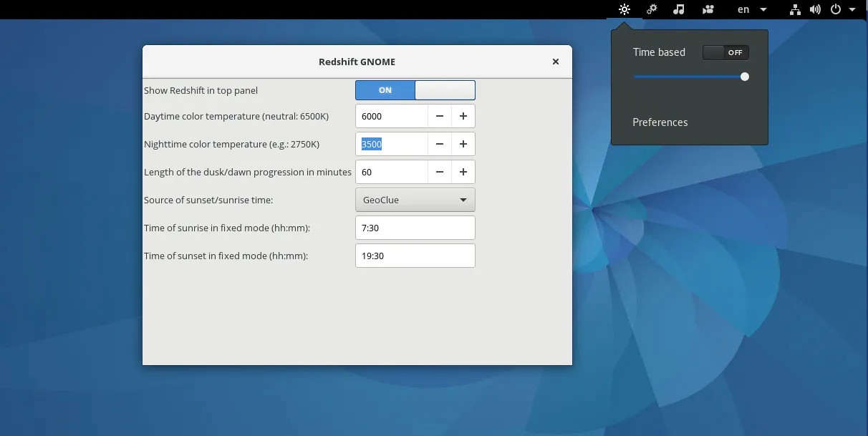Open the en keyboard language menu

(x=751, y=9)
